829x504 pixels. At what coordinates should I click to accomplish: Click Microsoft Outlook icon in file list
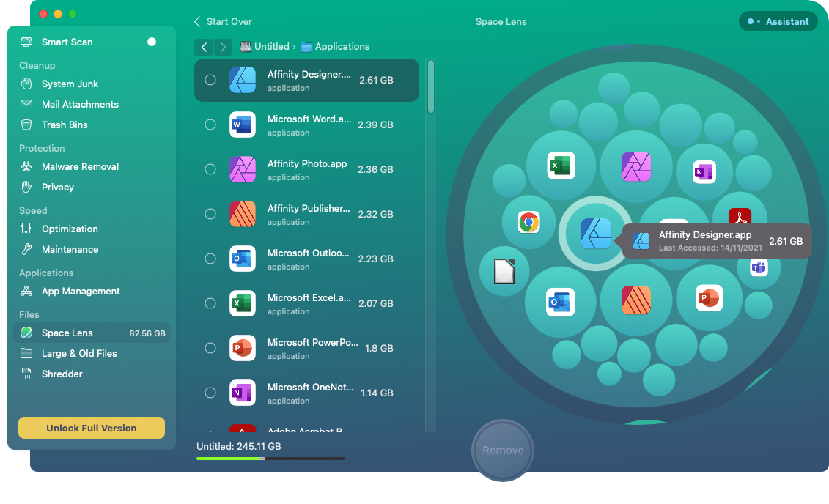pos(243,259)
